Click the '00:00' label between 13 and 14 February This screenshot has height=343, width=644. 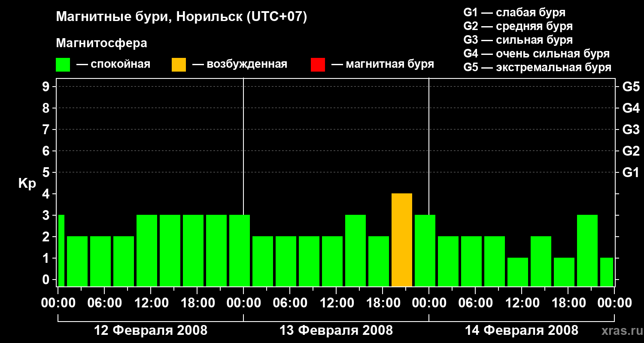pyautogui.click(x=429, y=303)
